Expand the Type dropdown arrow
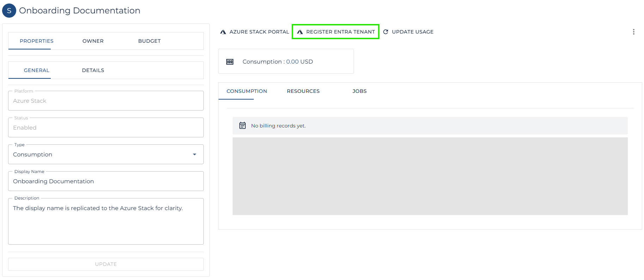The image size is (644, 280). [x=195, y=154]
